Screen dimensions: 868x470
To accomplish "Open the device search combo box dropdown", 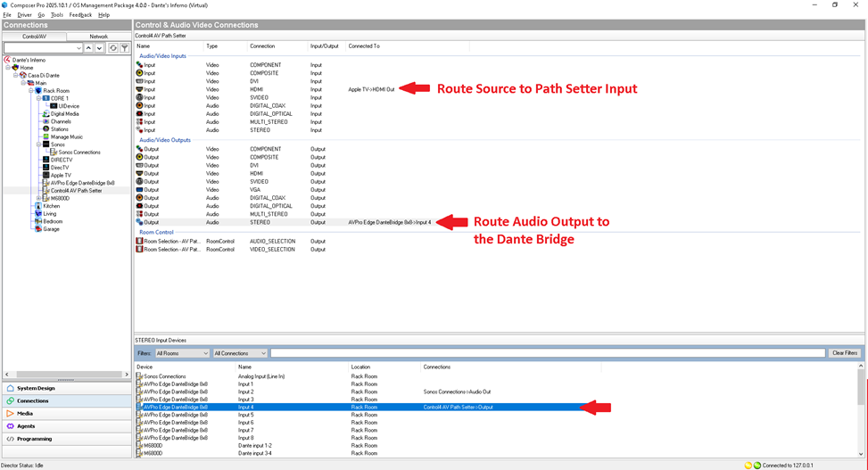I will pos(79,48).
